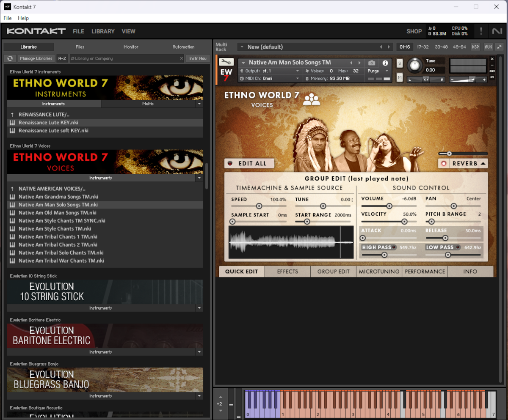508x420 pixels.
Task: Open the MICROTUNING tab
Action: [379, 272]
